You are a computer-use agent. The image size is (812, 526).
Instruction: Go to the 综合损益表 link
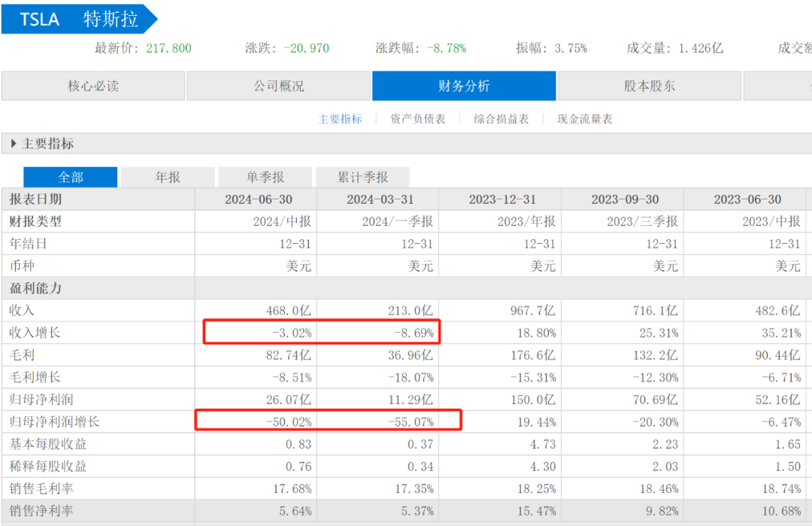coord(501,119)
